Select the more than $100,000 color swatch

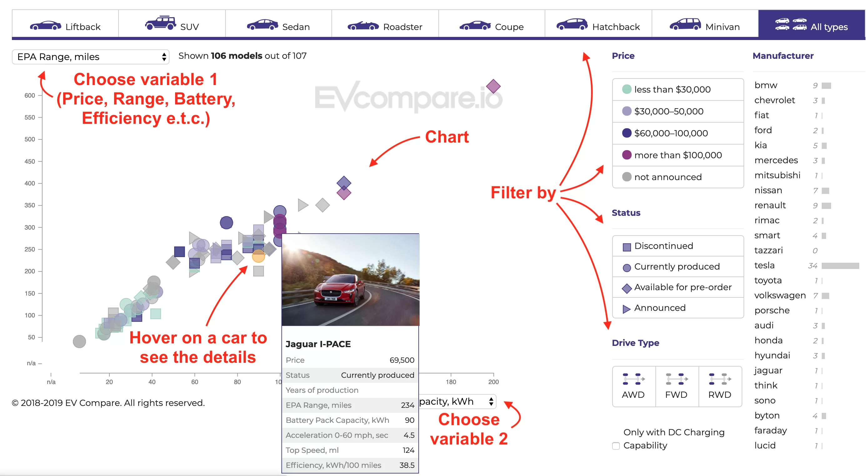click(x=626, y=155)
